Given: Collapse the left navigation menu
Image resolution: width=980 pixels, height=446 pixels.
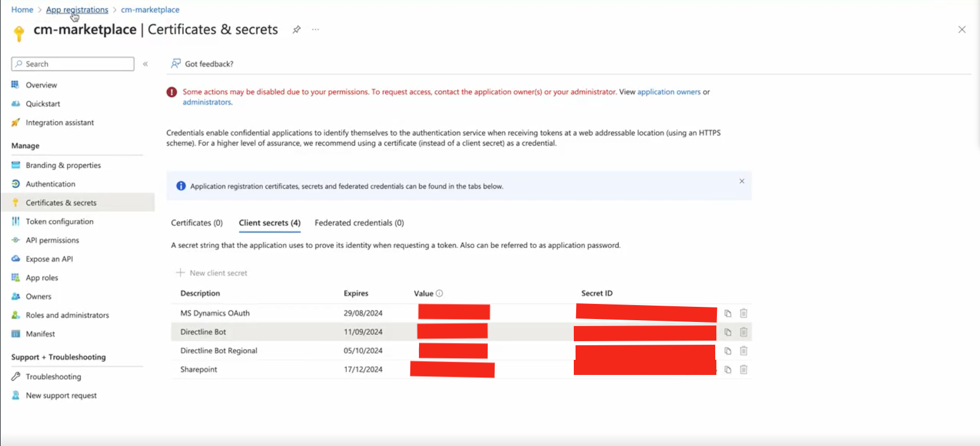Looking at the screenshot, I should point(145,64).
